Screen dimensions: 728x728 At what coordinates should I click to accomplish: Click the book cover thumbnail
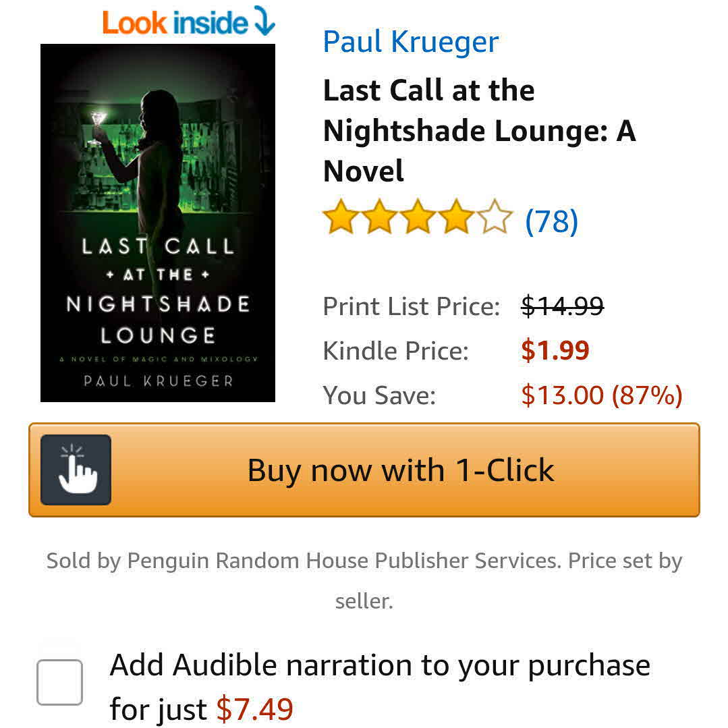tap(158, 223)
